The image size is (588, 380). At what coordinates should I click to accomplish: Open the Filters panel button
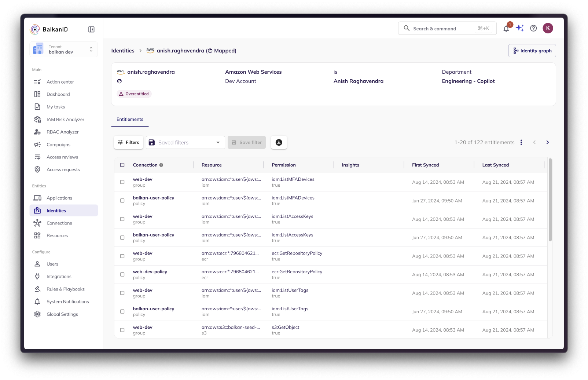coord(129,142)
